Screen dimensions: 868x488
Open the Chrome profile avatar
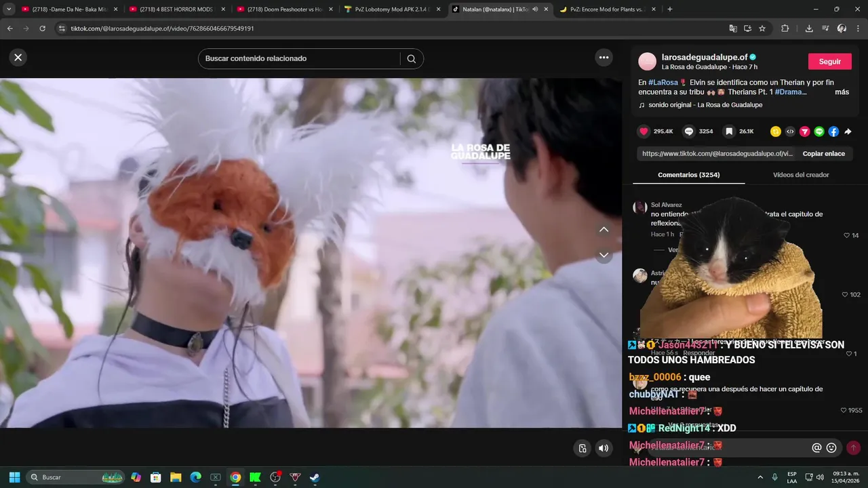click(842, 28)
